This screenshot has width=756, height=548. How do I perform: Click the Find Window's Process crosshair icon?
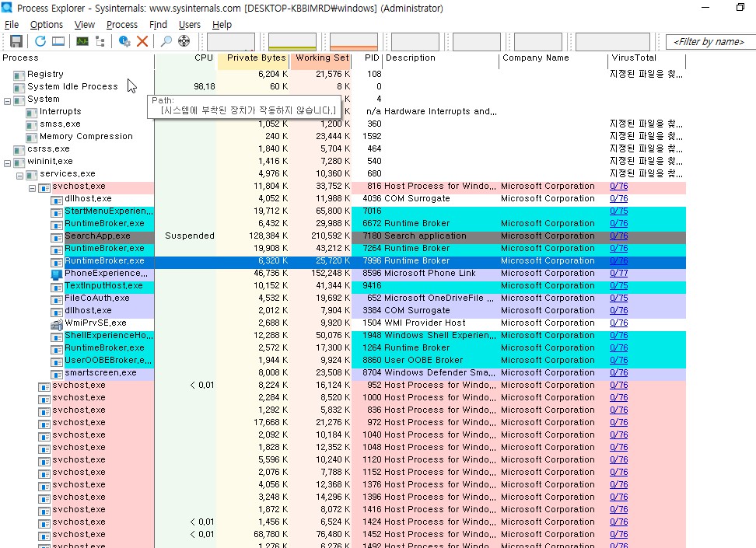coord(184,41)
